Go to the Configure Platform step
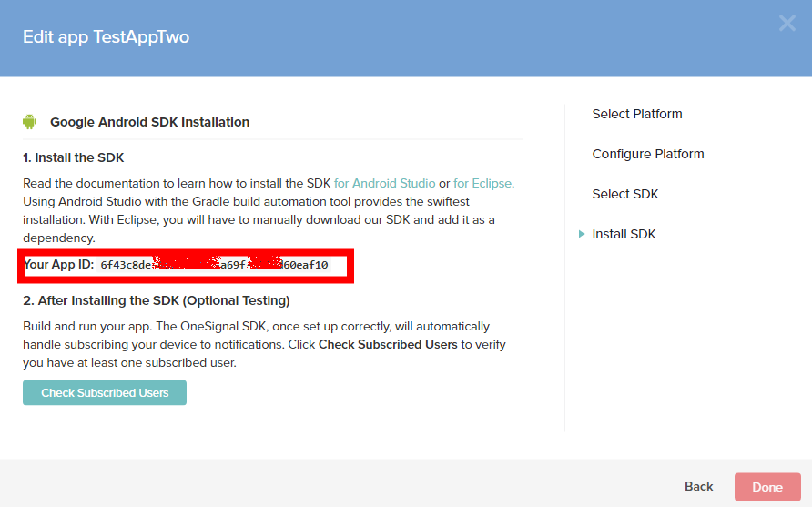This screenshot has height=507, width=812. point(648,154)
